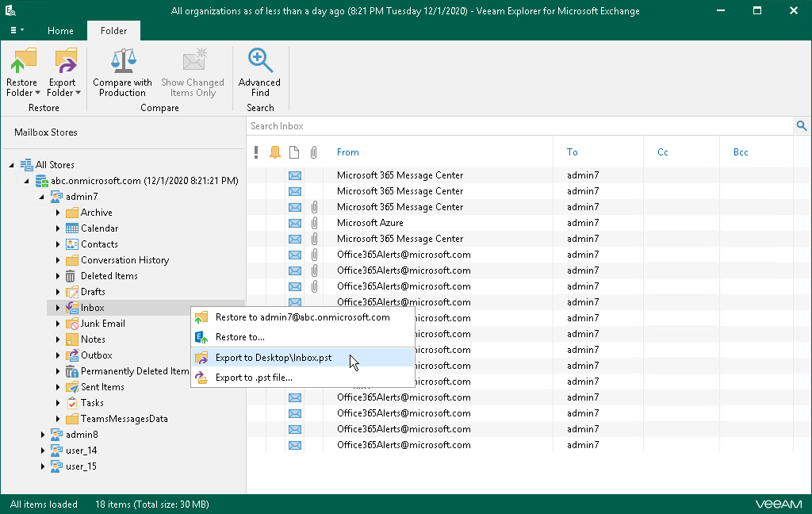Expand the user_14 mailbox
The image size is (812, 514).
tap(44, 451)
